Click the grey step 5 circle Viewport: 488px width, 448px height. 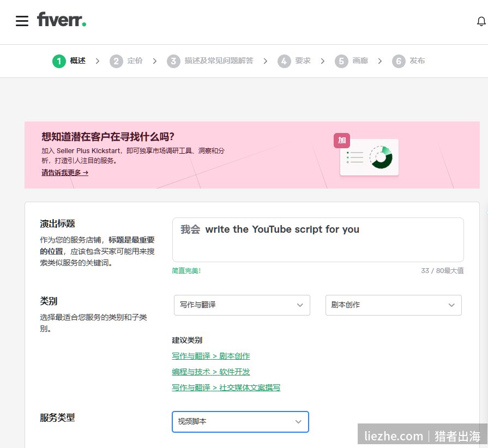pos(341,61)
